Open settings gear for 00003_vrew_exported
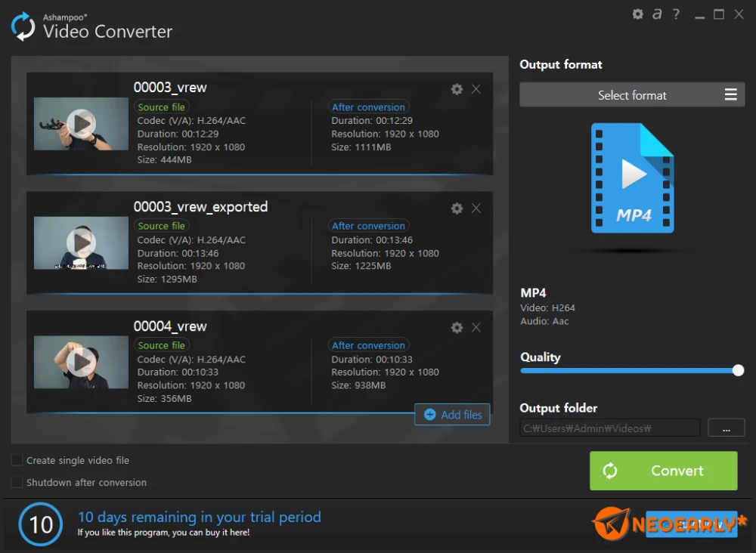756x553 pixels. (x=457, y=208)
